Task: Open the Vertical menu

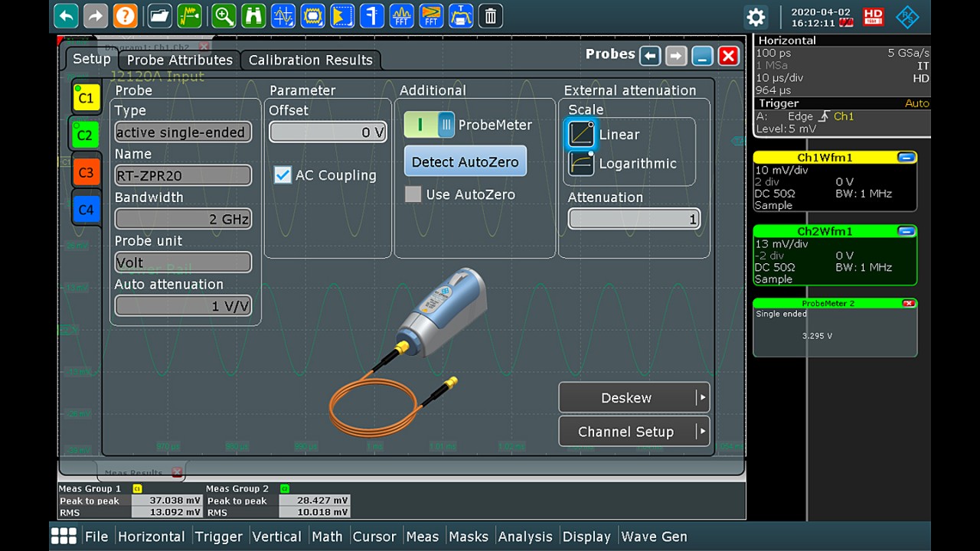Action: (x=276, y=536)
